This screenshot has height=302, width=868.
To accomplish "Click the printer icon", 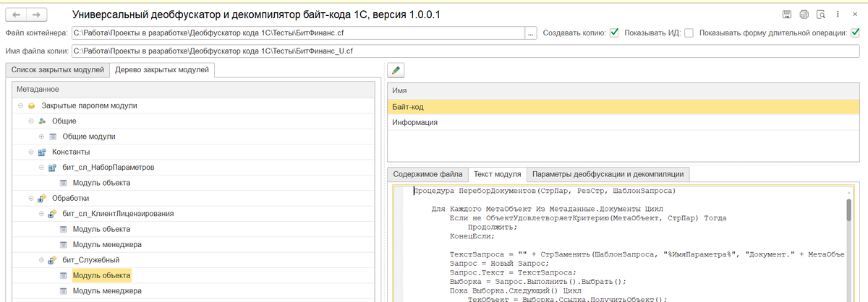I will (x=804, y=14).
